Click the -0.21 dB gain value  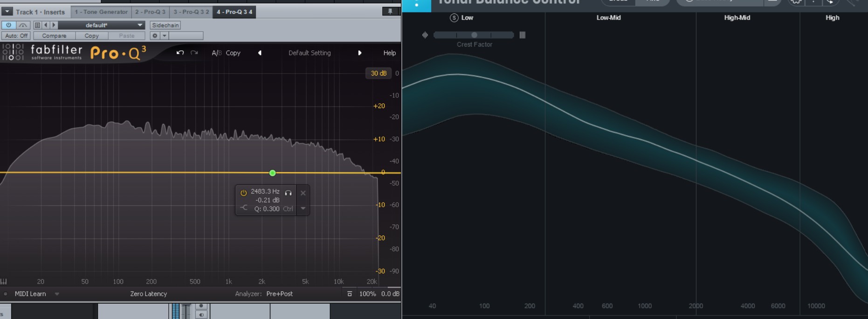tap(268, 200)
